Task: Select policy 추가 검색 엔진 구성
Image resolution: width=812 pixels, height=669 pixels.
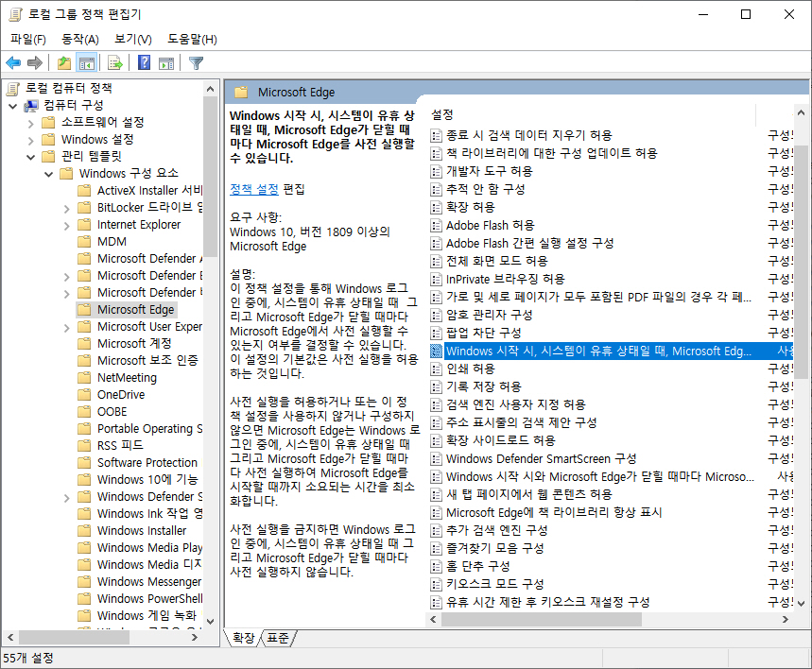Action: tap(496, 531)
